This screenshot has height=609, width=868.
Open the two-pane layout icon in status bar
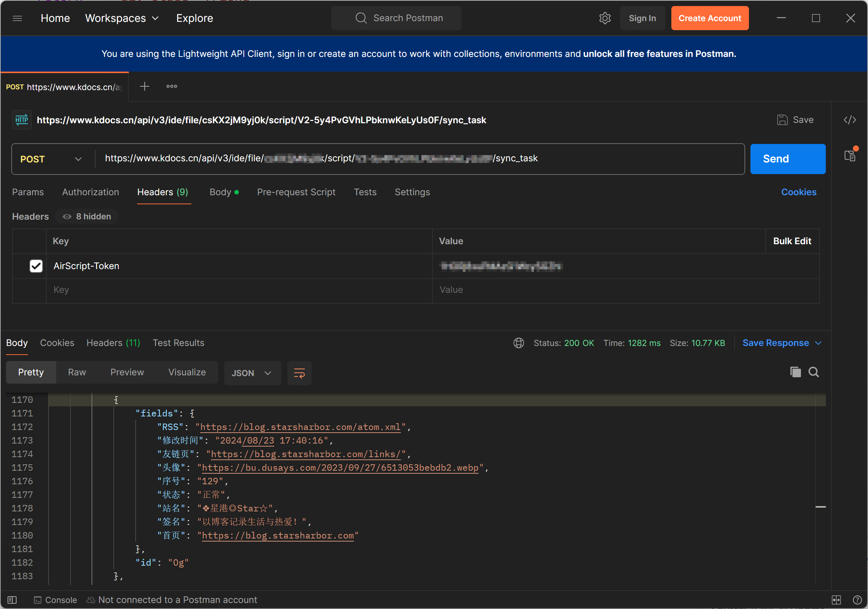pyautogui.click(x=836, y=600)
